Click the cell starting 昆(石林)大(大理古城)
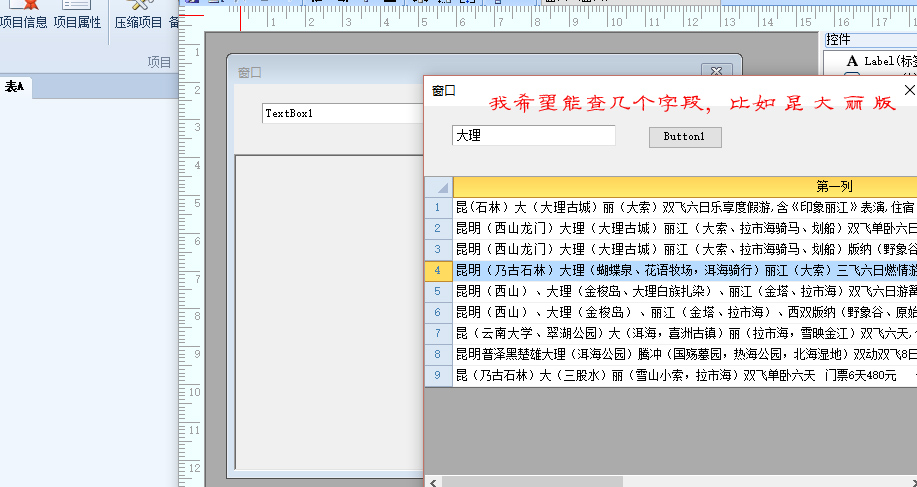Screen dimensions: 917x487 coord(685,207)
